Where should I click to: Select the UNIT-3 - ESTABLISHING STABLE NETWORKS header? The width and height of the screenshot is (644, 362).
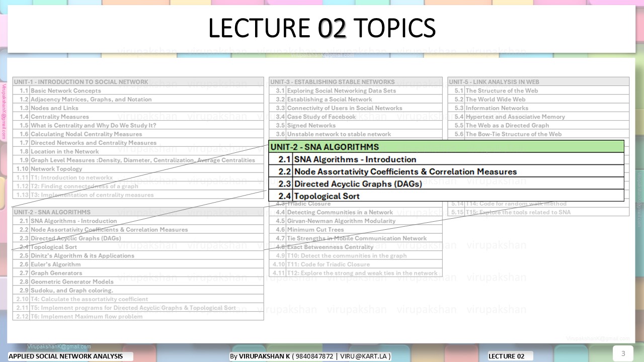pos(356,82)
